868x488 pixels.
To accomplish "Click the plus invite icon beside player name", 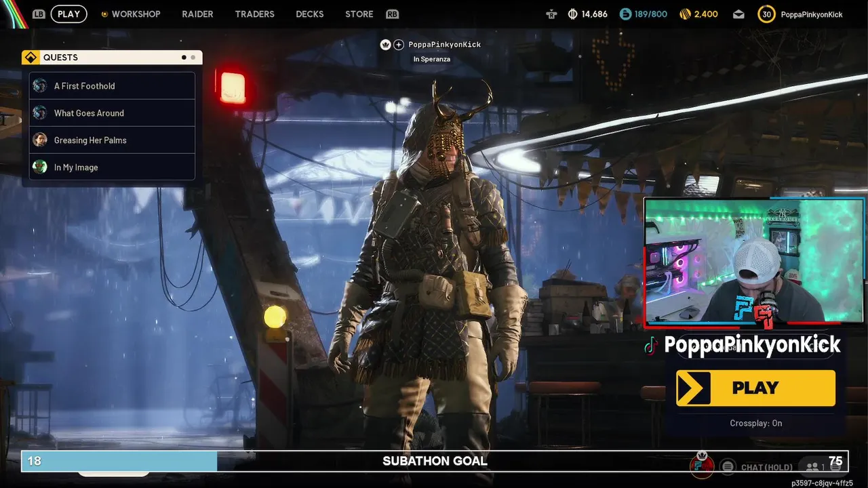I will coord(399,45).
